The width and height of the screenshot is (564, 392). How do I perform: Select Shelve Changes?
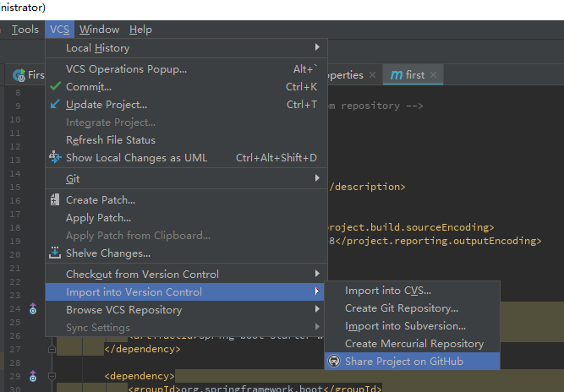[186, 253]
